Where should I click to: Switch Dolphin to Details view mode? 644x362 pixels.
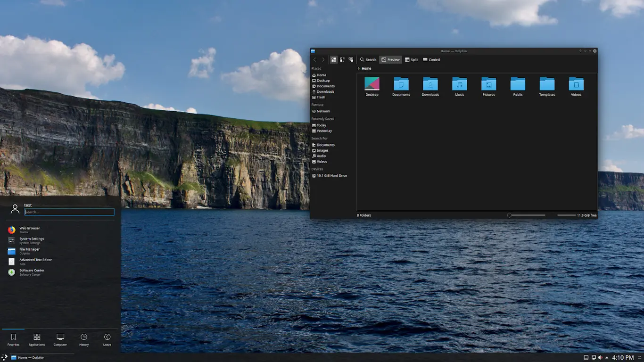point(351,60)
